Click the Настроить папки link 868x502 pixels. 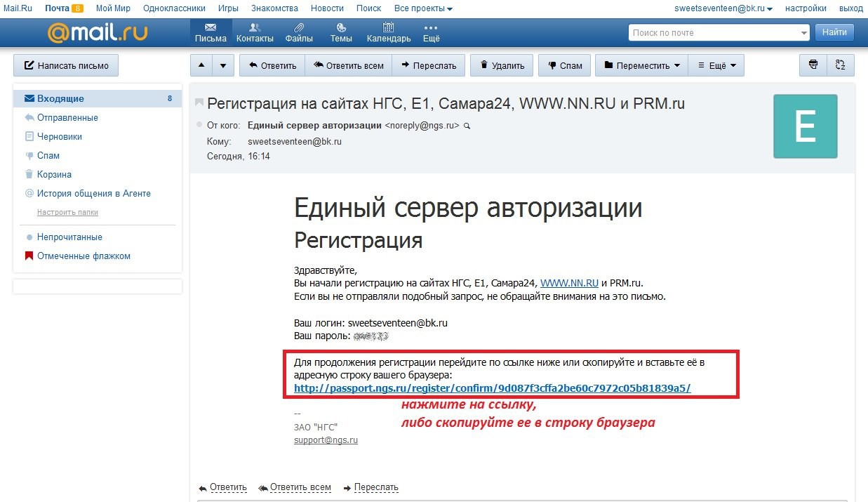(x=67, y=212)
